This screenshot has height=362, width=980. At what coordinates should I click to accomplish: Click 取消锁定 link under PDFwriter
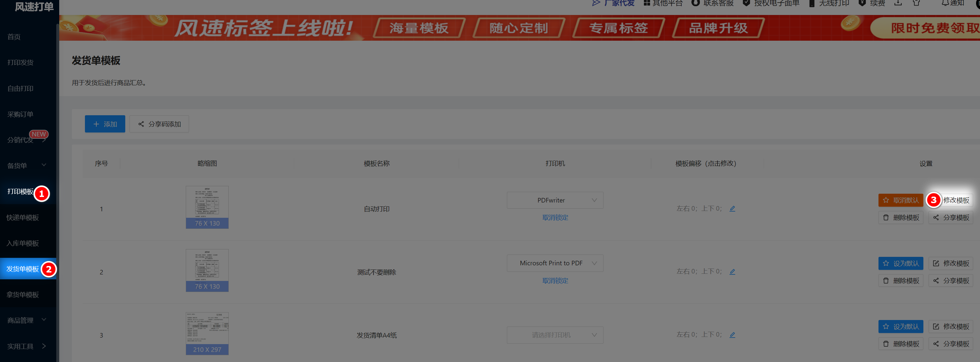(555, 218)
